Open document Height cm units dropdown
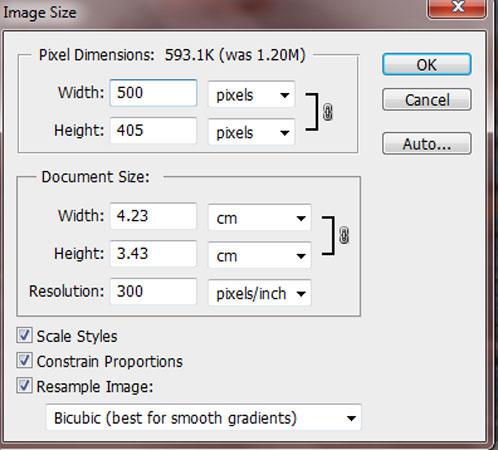This screenshot has height=450, width=498. tap(260, 255)
